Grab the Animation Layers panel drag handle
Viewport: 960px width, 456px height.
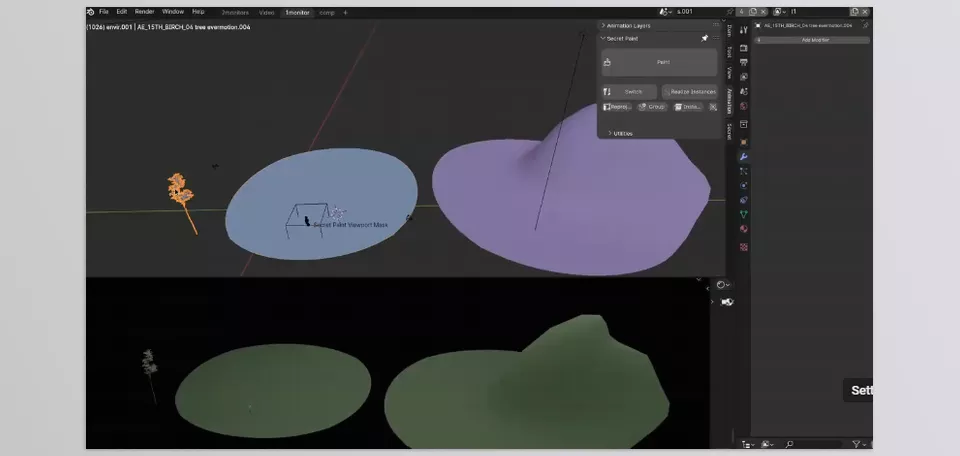click(x=716, y=25)
